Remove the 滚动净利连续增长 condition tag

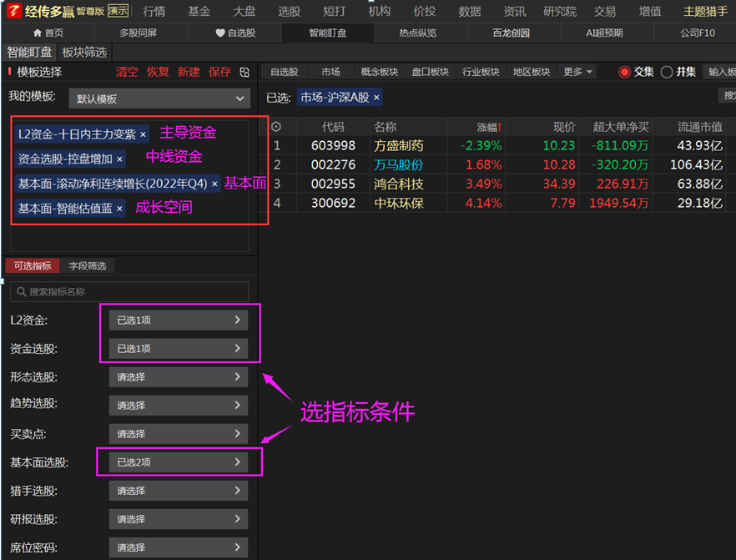click(x=214, y=184)
